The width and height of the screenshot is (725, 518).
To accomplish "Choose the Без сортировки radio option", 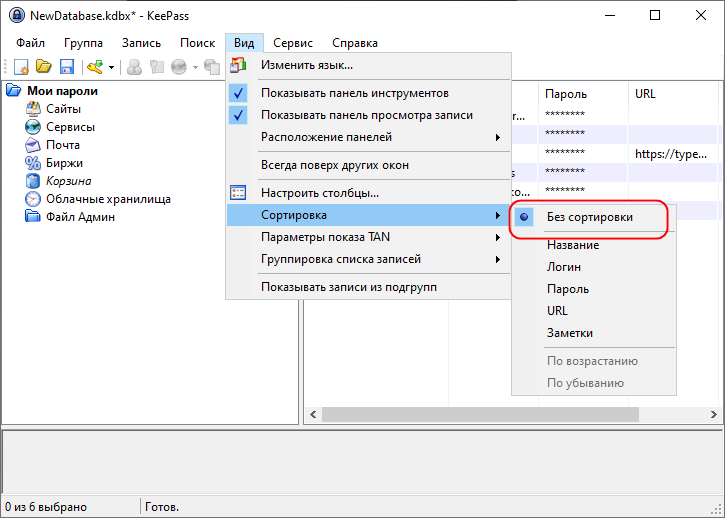I will click(x=594, y=217).
